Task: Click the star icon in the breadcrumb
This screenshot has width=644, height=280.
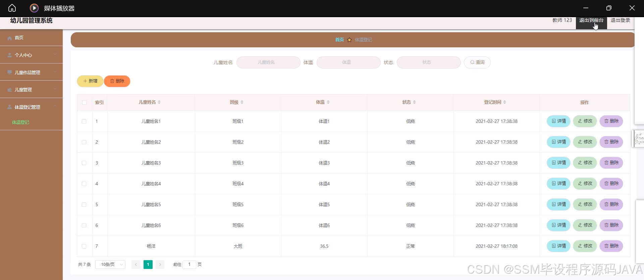Action: (349, 40)
